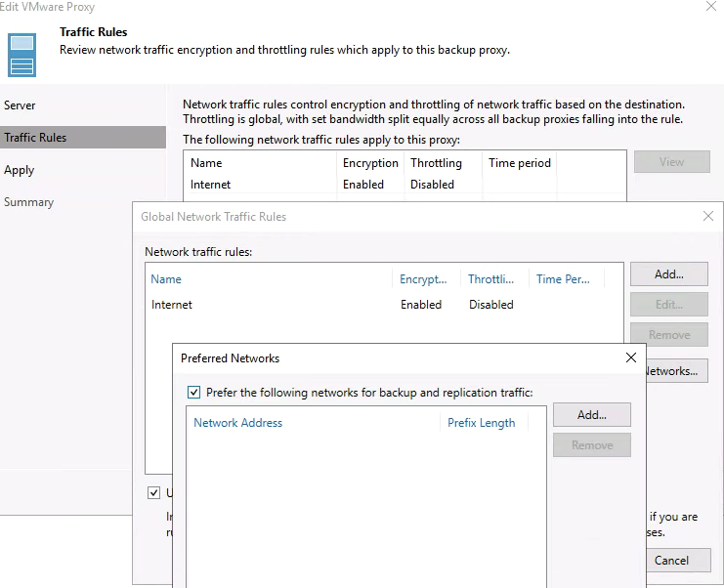Sort by Prefix Length column header
Viewport: 724px width, 588px height.
(x=481, y=423)
